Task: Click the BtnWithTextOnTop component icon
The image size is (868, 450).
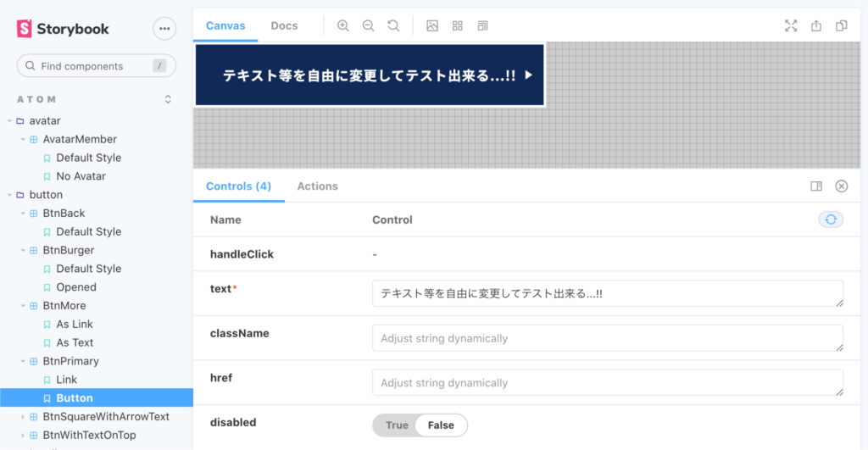Action: [x=34, y=435]
